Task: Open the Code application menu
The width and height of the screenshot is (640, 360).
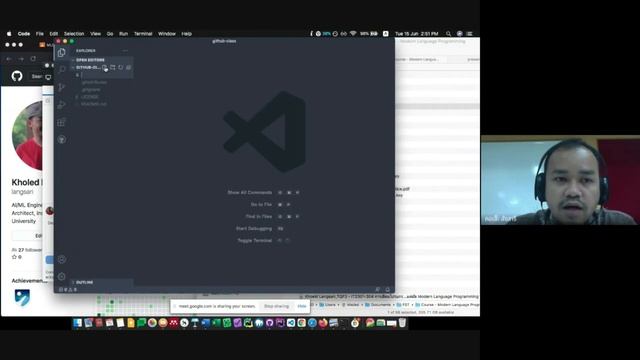Action: [24, 34]
